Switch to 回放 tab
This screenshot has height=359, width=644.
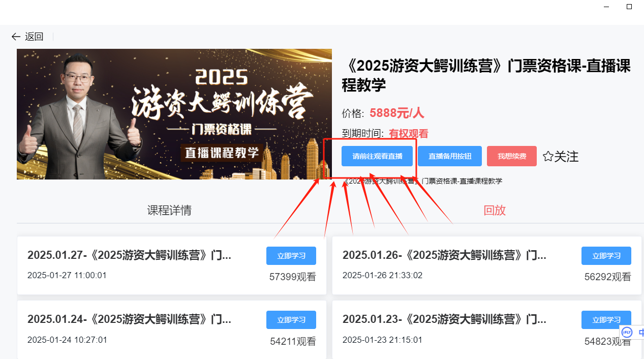click(495, 211)
